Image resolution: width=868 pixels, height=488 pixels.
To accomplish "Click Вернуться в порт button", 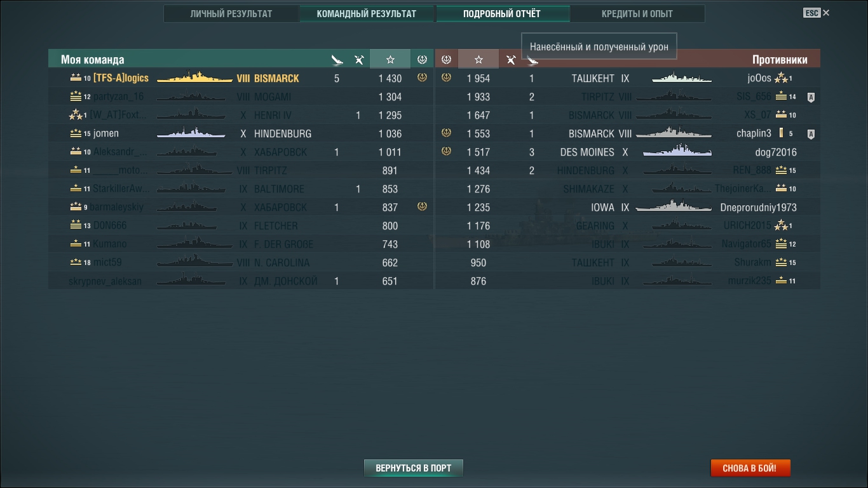I will (414, 468).
